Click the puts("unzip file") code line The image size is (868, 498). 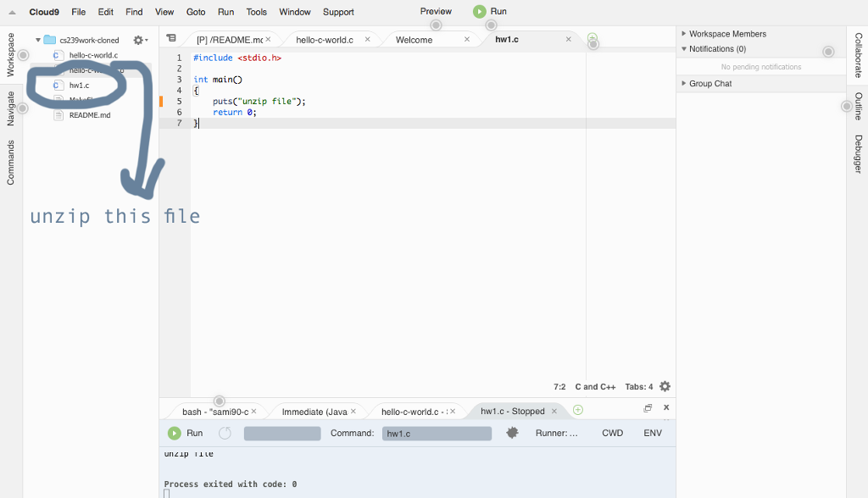[x=259, y=102]
